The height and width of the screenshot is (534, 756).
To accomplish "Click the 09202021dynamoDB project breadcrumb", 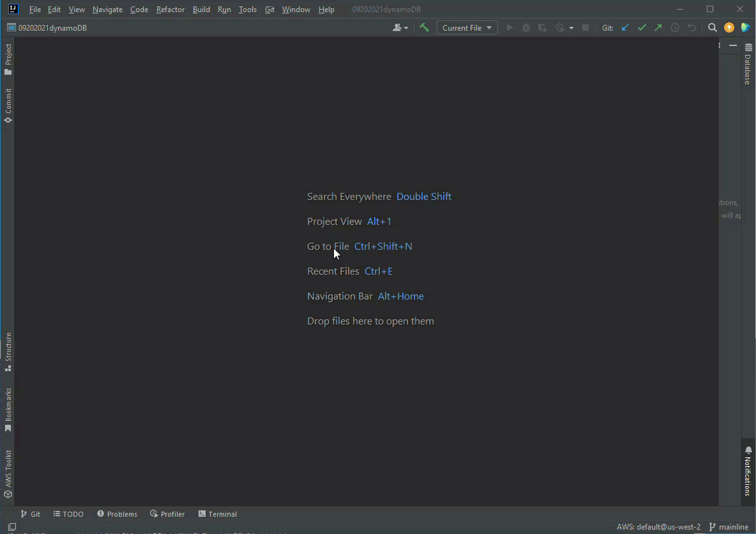I will (x=52, y=27).
